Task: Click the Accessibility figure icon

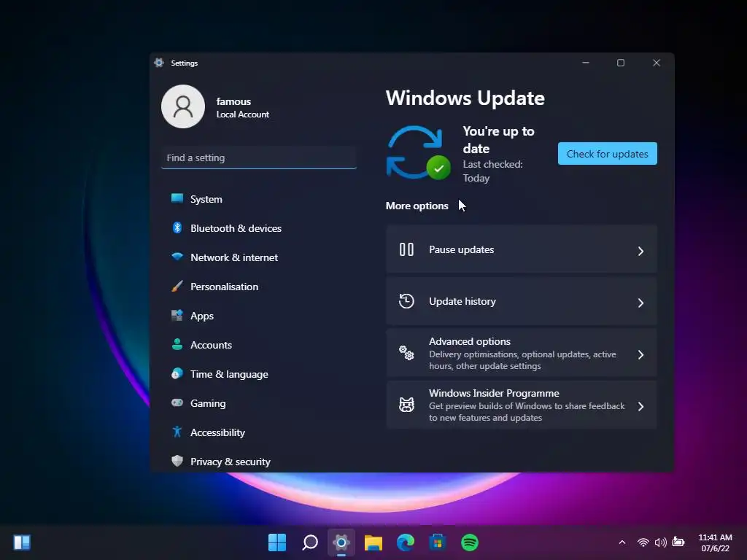Action: (x=177, y=432)
